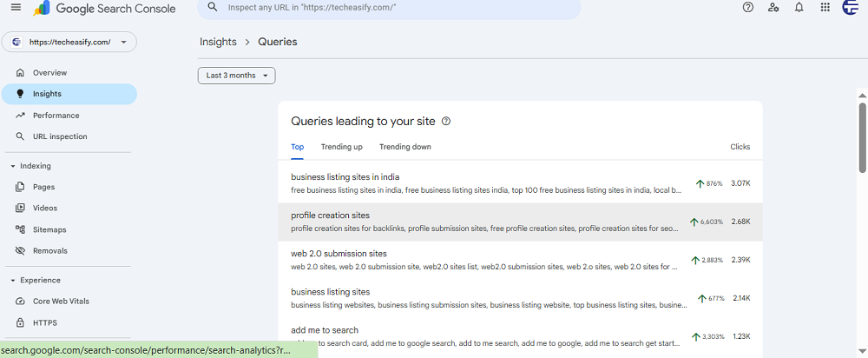868x358 pixels.
Task: Switch to the Trending down tab
Action: 404,147
